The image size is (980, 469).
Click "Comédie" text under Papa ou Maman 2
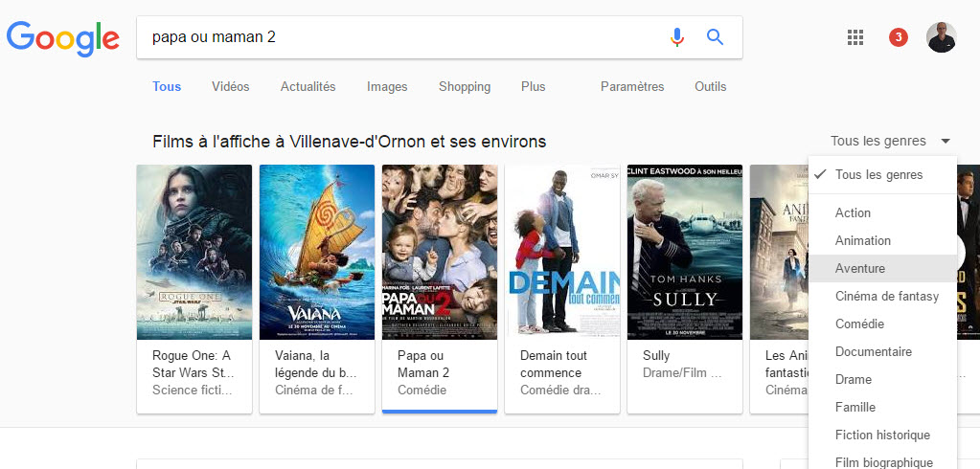coord(422,391)
